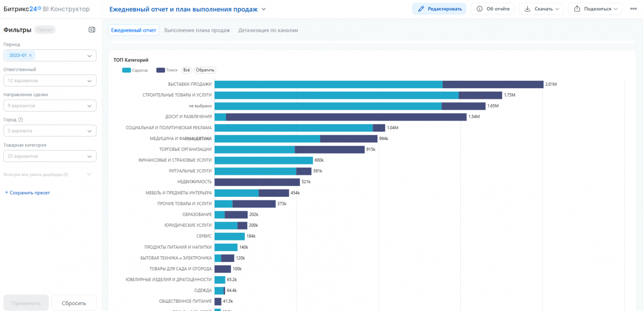Click the pencil icon in Редактировать

pyautogui.click(x=421, y=9)
